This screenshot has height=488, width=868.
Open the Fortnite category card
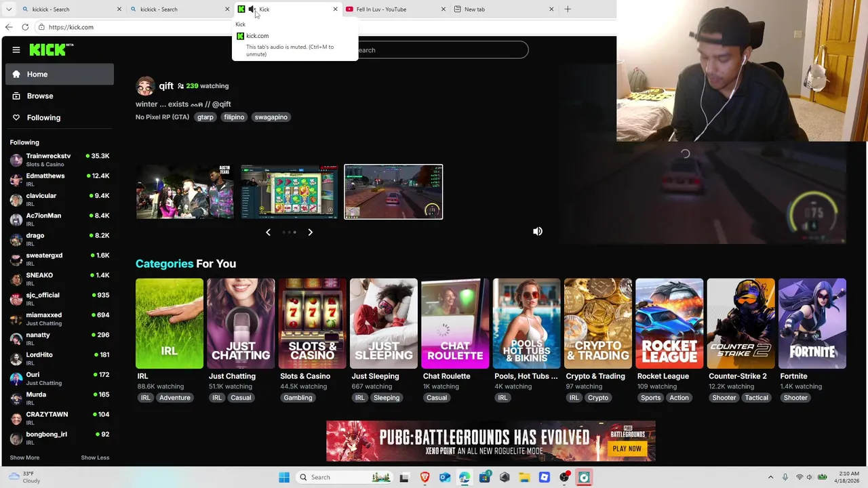[812, 323]
